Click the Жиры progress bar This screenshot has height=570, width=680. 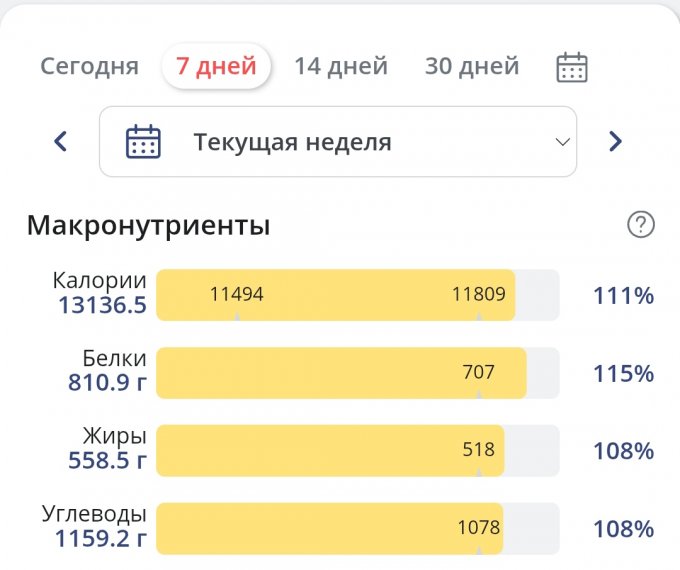coord(357,450)
